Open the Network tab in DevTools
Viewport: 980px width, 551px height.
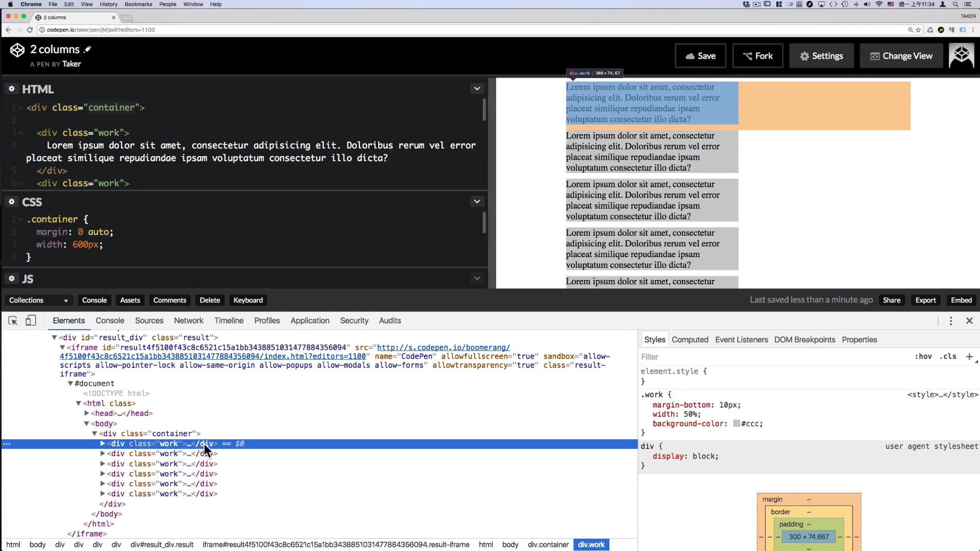click(x=188, y=320)
